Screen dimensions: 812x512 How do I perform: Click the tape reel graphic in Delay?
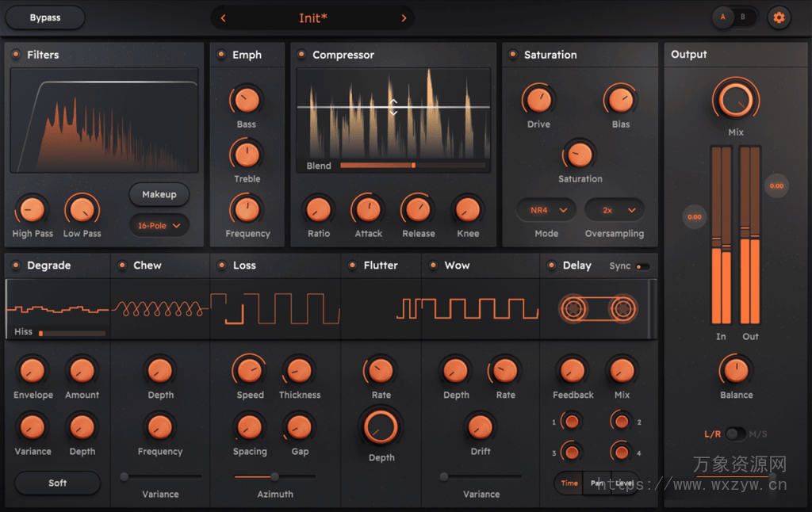[599, 309]
